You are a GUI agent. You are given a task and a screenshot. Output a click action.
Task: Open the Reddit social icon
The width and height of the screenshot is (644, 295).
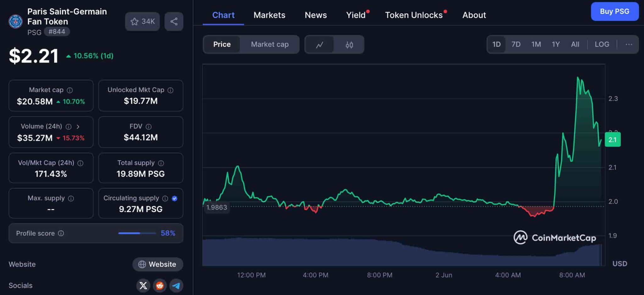[x=160, y=285]
